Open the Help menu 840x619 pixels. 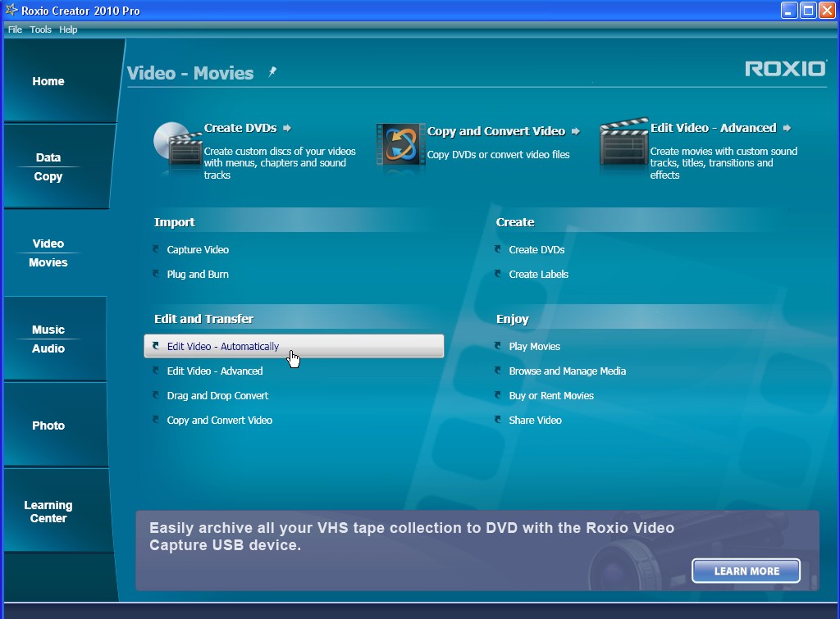click(68, 30)
